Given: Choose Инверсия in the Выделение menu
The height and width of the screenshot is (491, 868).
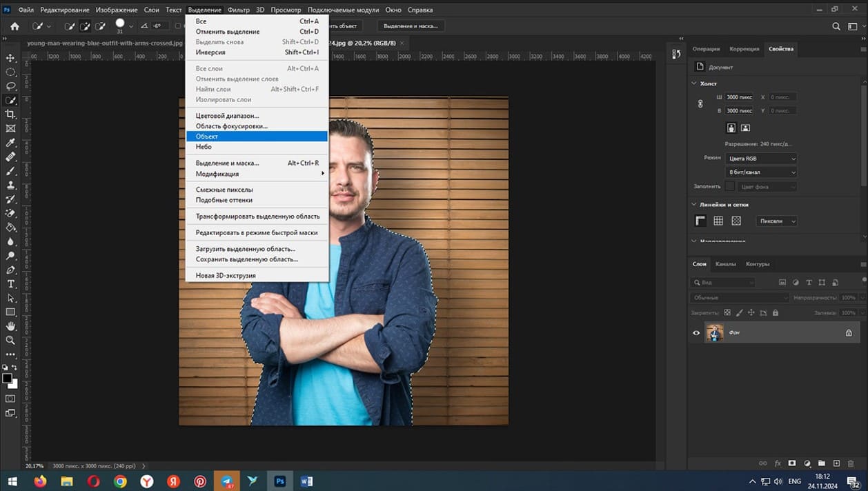Looking at the screenshot, I should [x=257, y=52].
